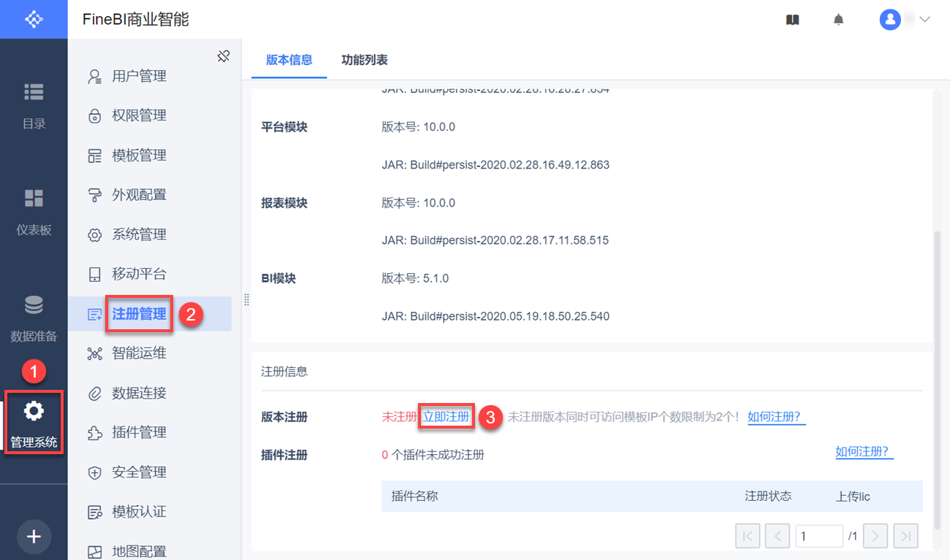Click the 未注册 status text
This screenshot has height=560, width=950.
pos(399,417)
